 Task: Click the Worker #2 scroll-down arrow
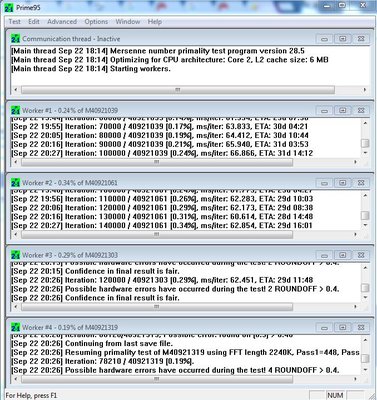click(x=365, y=226)
